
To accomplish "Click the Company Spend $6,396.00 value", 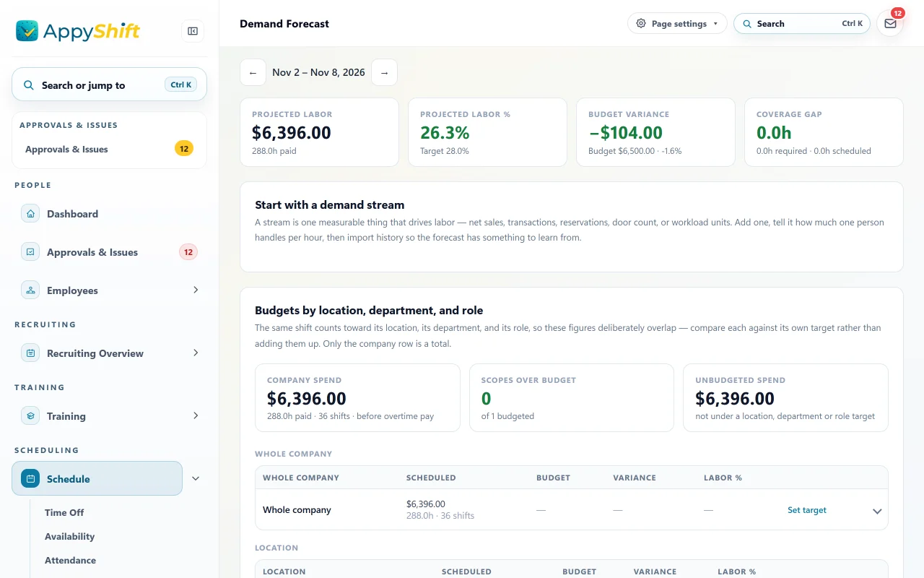I will point(307,399).
